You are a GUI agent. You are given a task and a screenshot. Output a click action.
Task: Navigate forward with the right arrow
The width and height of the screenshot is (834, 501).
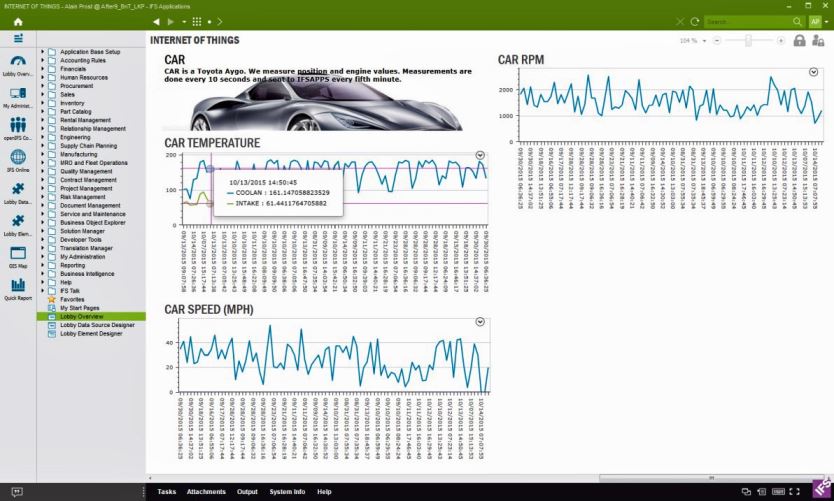(171, 22)
